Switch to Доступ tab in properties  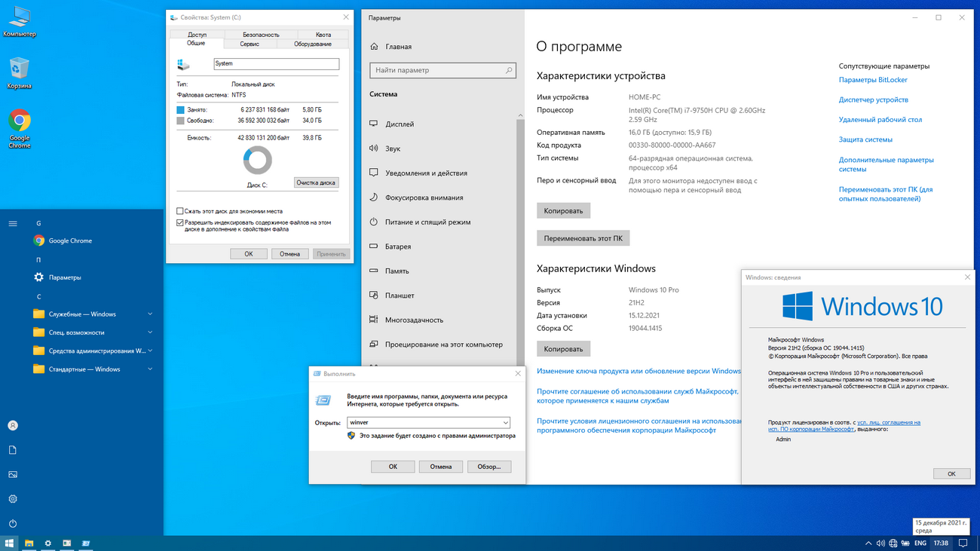pos(198,35)
